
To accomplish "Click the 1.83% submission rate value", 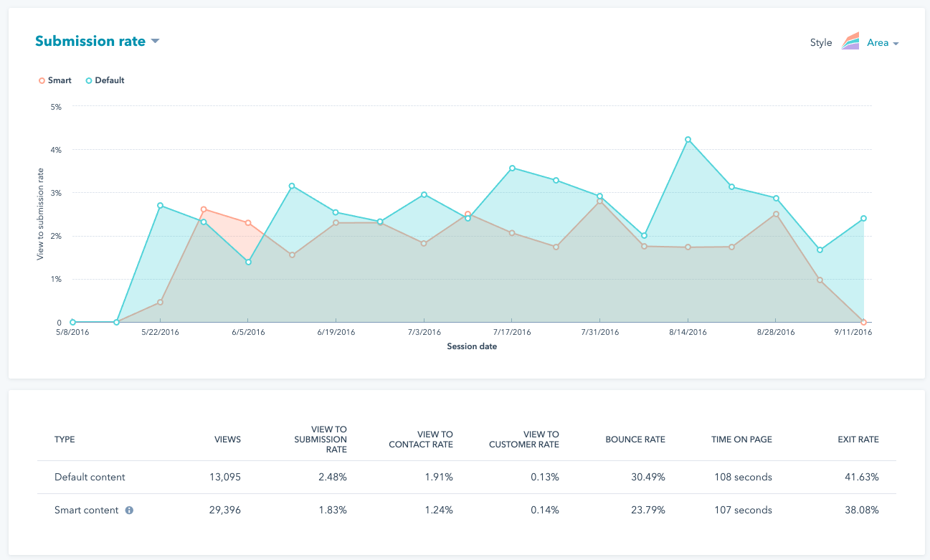I will [333, 511].
